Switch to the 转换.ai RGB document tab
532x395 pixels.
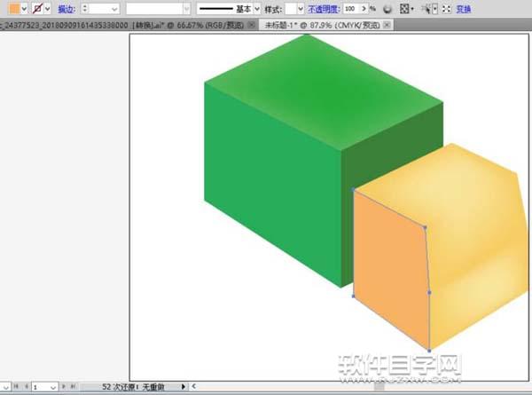(122, 25)
